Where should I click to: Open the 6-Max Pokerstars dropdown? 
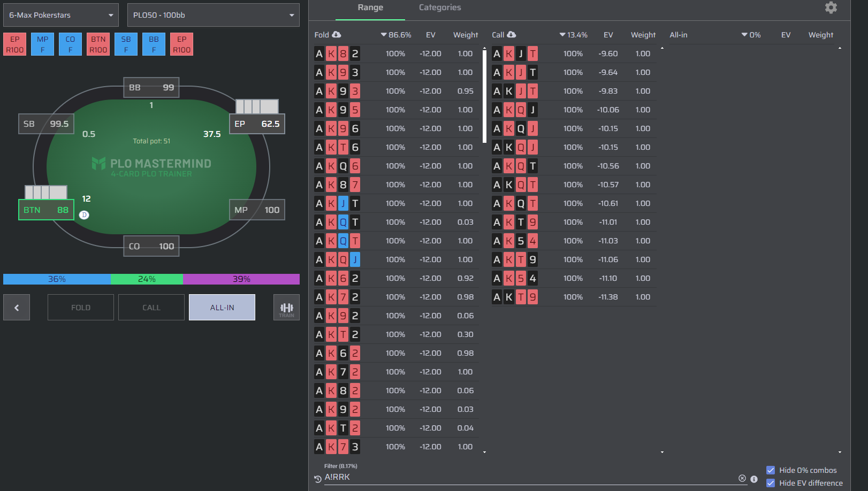pos(61,15)
